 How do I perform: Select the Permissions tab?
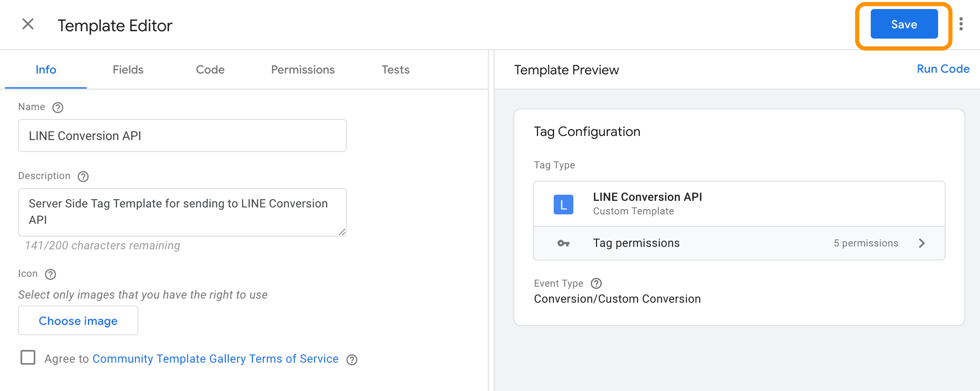[x=303, y=70]
